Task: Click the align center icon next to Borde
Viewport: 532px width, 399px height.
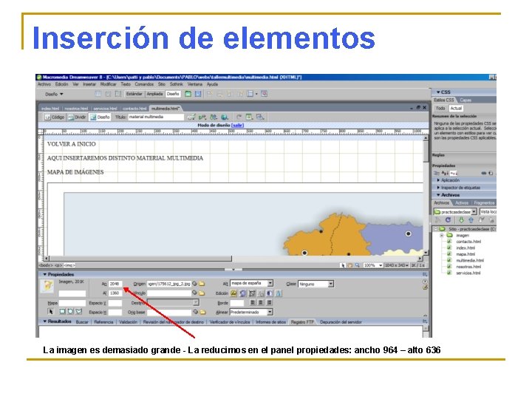Action: [261, 302]
